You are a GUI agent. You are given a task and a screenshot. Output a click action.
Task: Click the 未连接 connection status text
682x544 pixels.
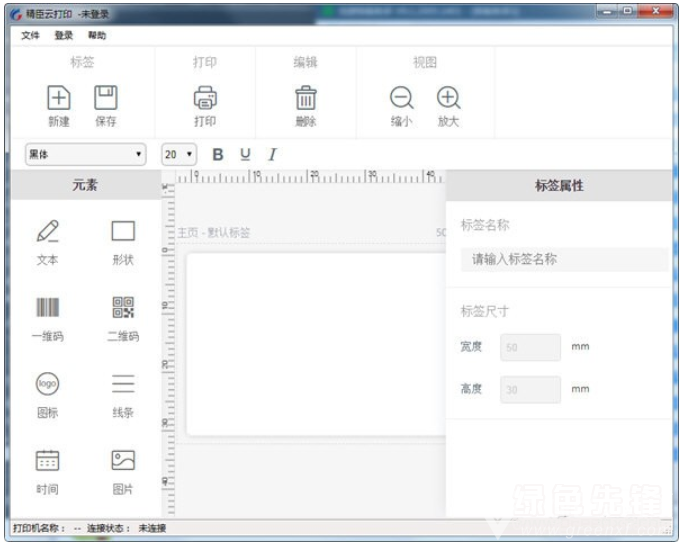click(x=152, y=528)
